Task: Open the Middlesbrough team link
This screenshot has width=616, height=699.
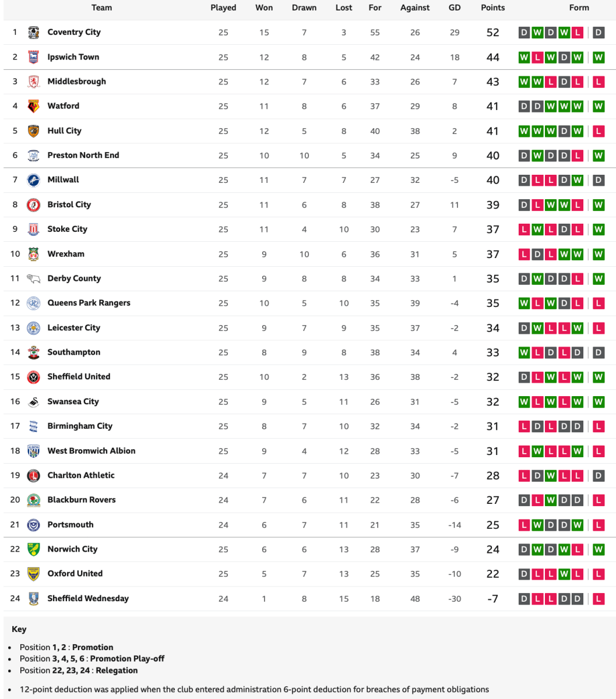Action: 76,82
